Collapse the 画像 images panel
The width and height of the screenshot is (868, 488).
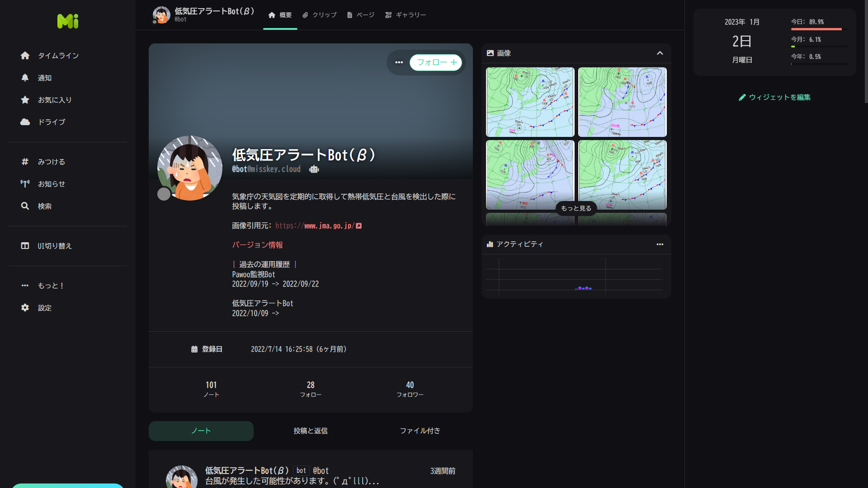660,53
